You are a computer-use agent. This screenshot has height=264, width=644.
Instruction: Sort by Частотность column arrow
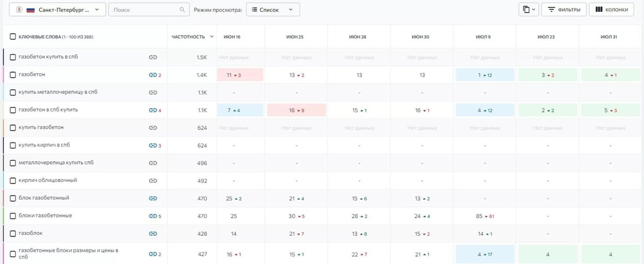click(212, 37)
